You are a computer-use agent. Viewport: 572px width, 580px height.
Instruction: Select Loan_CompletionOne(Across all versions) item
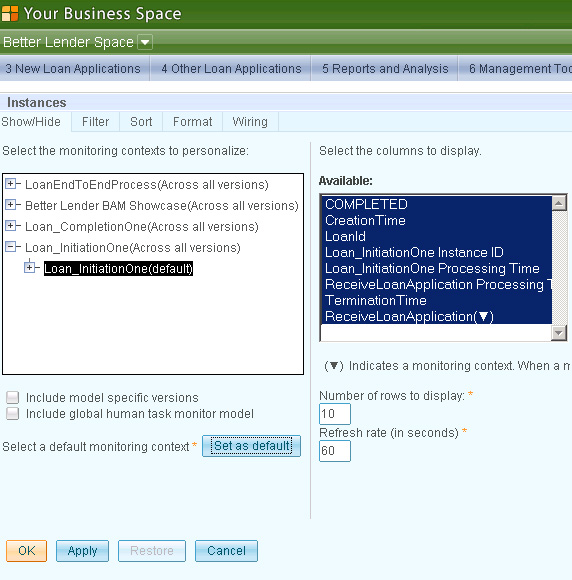142,227
